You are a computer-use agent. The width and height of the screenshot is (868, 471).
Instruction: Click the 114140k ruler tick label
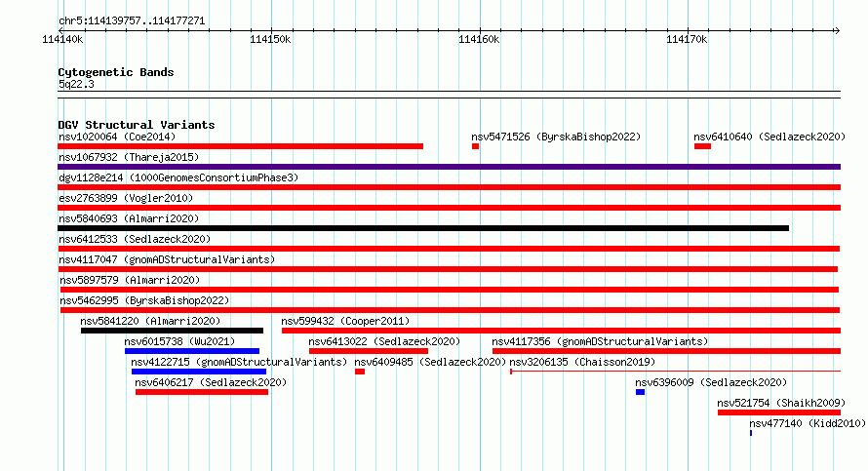[x=62, y=39]
